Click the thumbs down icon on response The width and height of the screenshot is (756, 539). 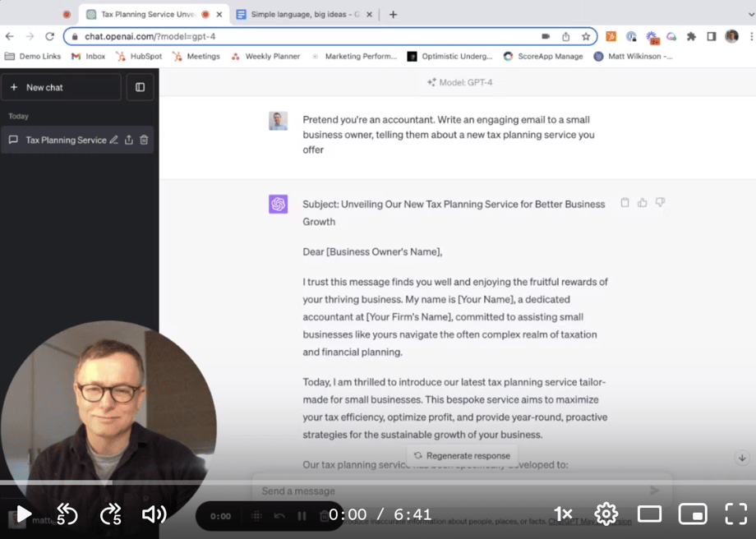tap(660, 203)
